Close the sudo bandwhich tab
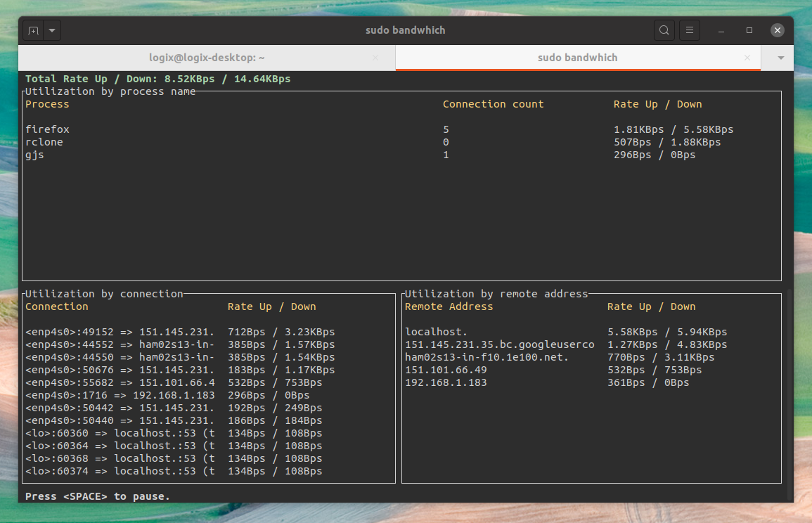Image resolution: width=812 pixels, height=523 pixels. (747, 58)
